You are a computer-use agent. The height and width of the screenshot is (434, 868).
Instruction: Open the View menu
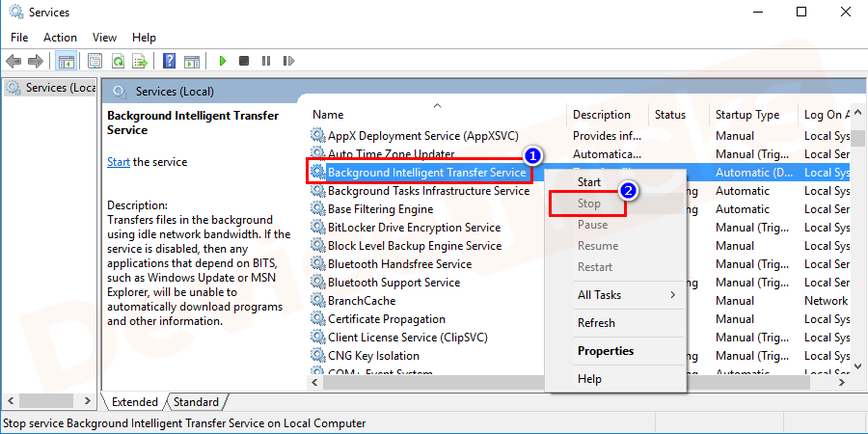point(104,38)
